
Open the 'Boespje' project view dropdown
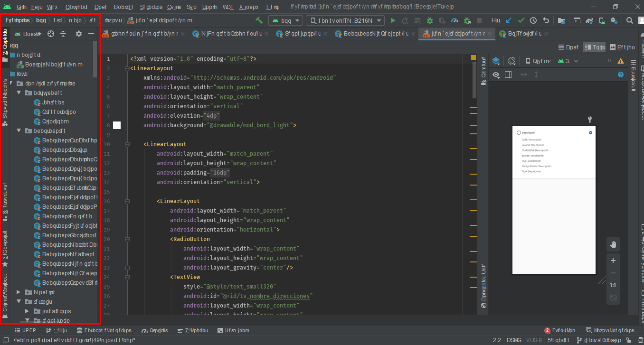(x=28, y=34)
